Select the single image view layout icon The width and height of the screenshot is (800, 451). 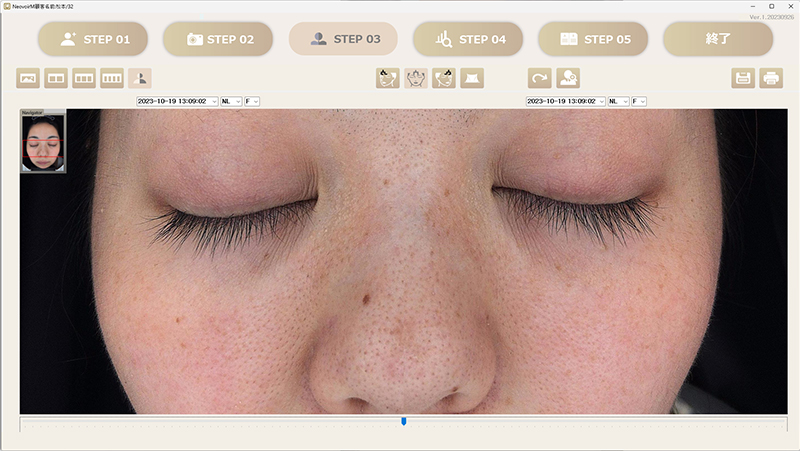29,78
